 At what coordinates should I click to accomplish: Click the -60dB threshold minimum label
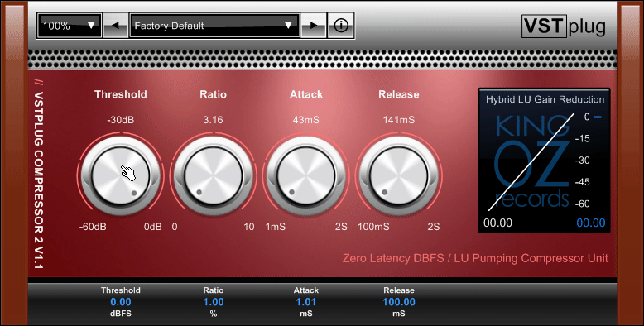coord(93,227)
